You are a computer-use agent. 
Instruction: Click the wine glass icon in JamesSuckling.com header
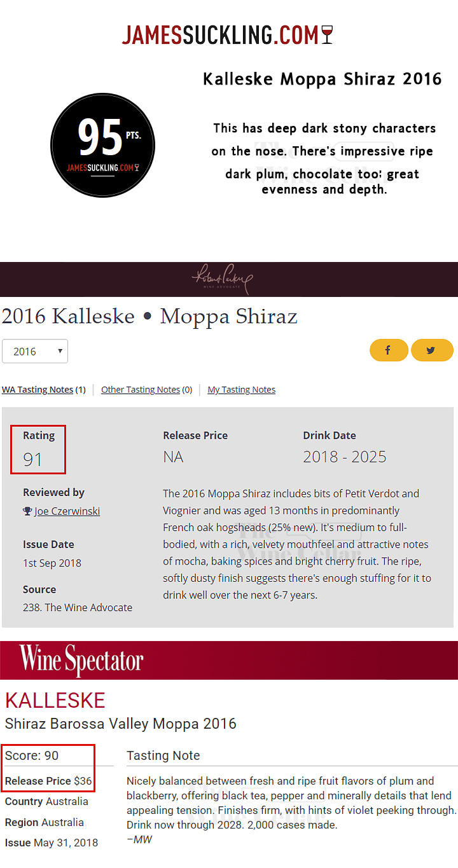pyautogui.click(x=328, y=34)
